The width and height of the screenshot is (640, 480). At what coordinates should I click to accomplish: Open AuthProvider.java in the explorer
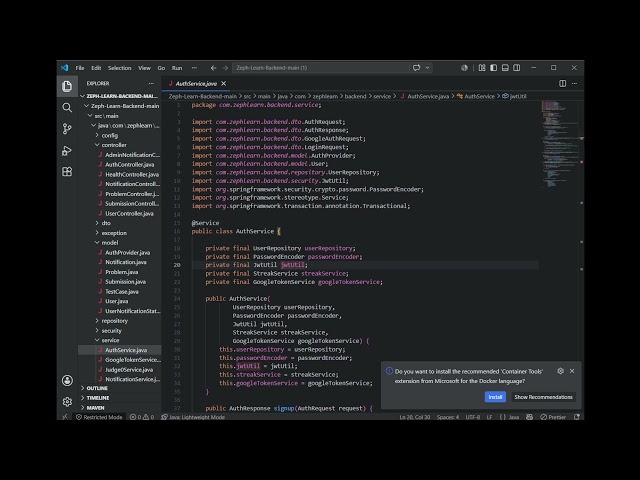(x=120, y=252)
